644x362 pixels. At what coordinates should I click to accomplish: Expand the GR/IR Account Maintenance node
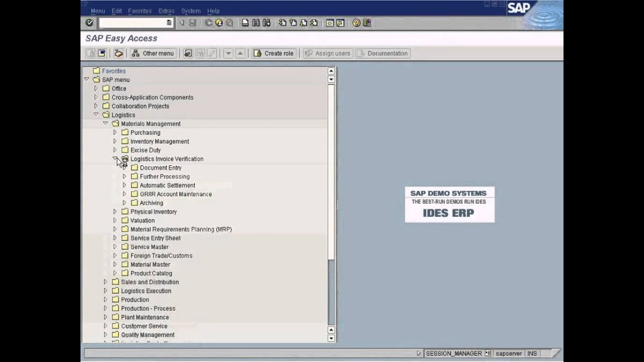124,194
